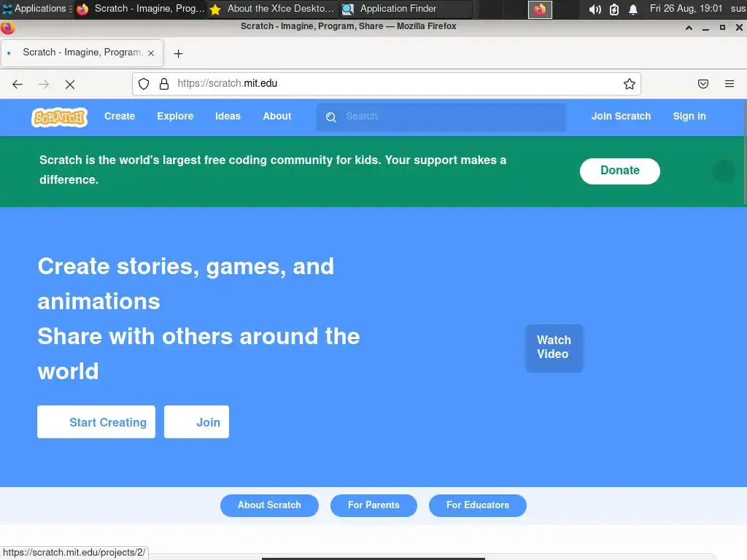The height and width of the screenshot is (560, 747).
Task: Click the Scratch search field
Action: (441, 117)
